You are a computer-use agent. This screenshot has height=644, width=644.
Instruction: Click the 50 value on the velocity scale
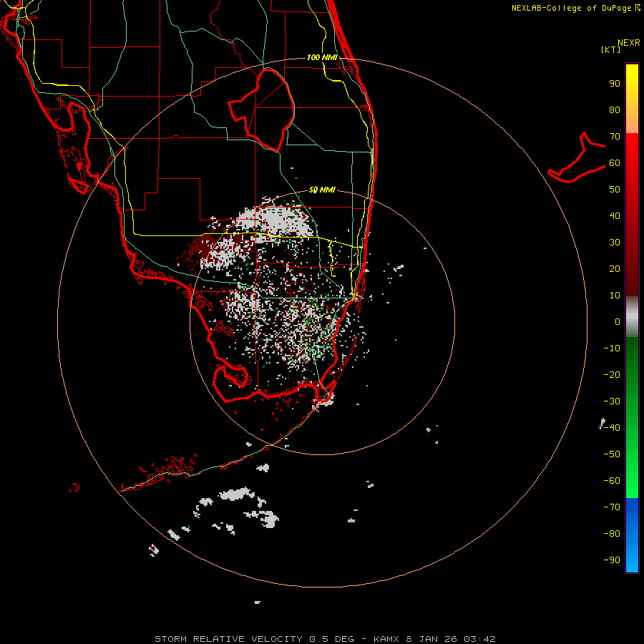615,190
